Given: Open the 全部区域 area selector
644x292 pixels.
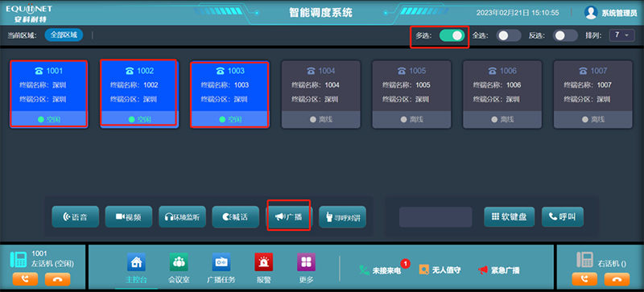Looking at the screenshot, I should 64,35.
